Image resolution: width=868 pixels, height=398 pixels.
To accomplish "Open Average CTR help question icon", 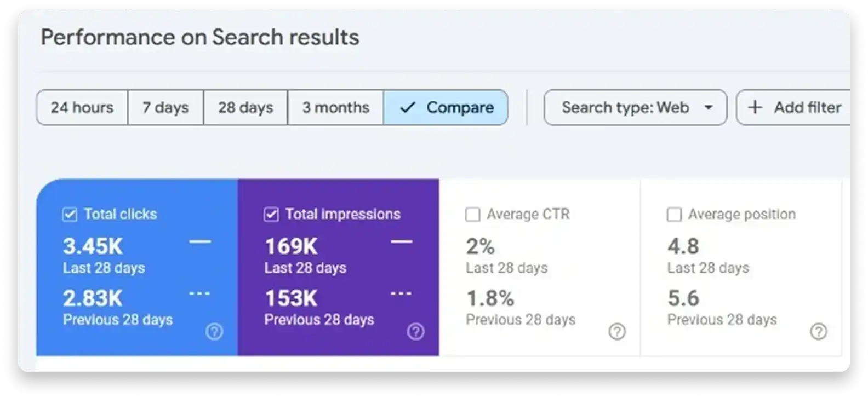I will 617,331.
